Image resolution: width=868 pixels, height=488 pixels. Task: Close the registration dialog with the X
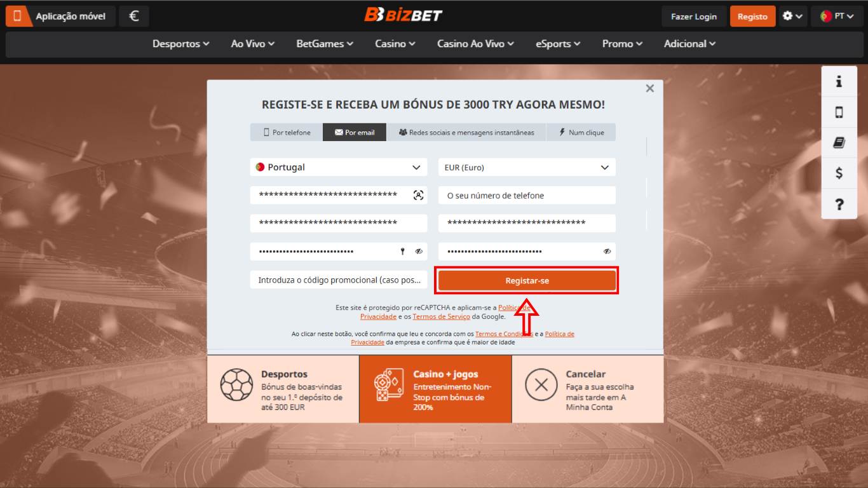(x=649, y=88)
